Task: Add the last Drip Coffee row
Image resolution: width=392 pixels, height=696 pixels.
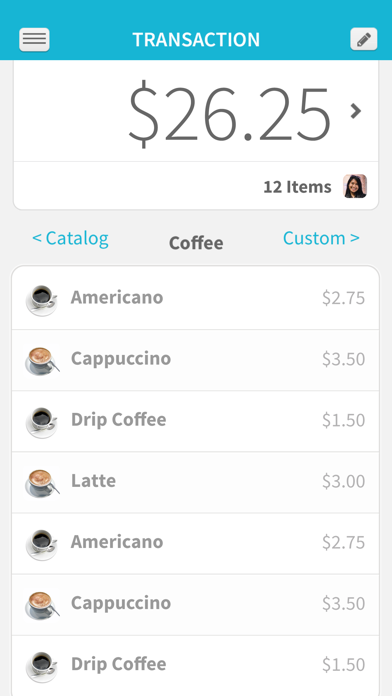Action: pos(195,665)
